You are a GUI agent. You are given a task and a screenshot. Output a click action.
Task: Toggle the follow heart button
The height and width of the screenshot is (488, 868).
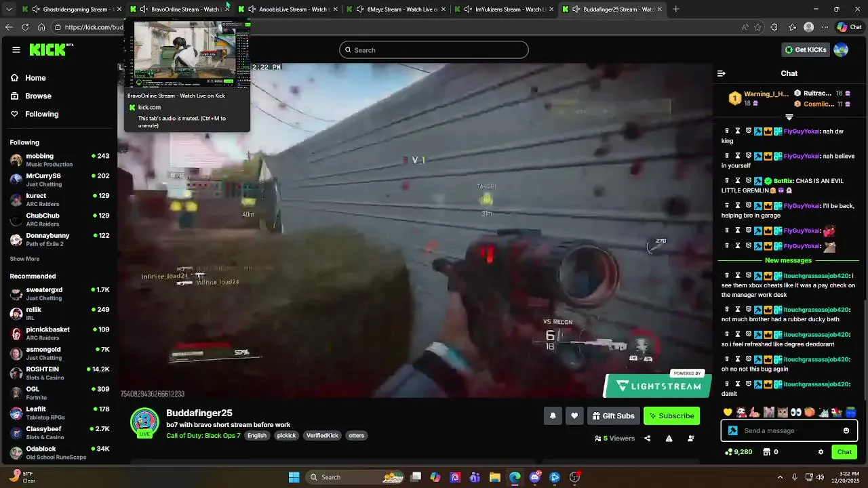574,415
